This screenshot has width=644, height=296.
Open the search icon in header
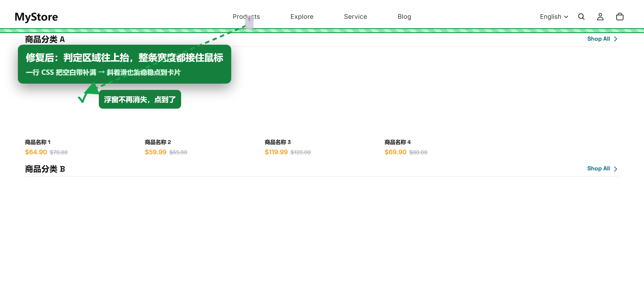click(x=581, y=17)
